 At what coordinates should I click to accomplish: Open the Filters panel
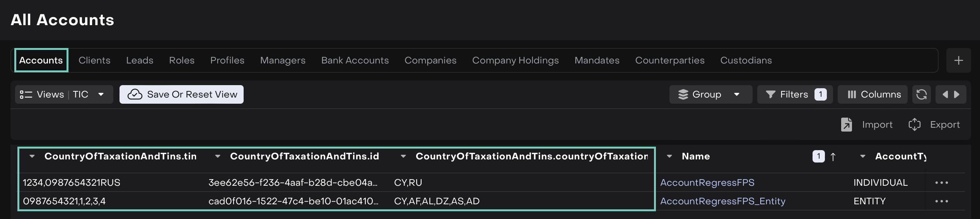(795, 94)
